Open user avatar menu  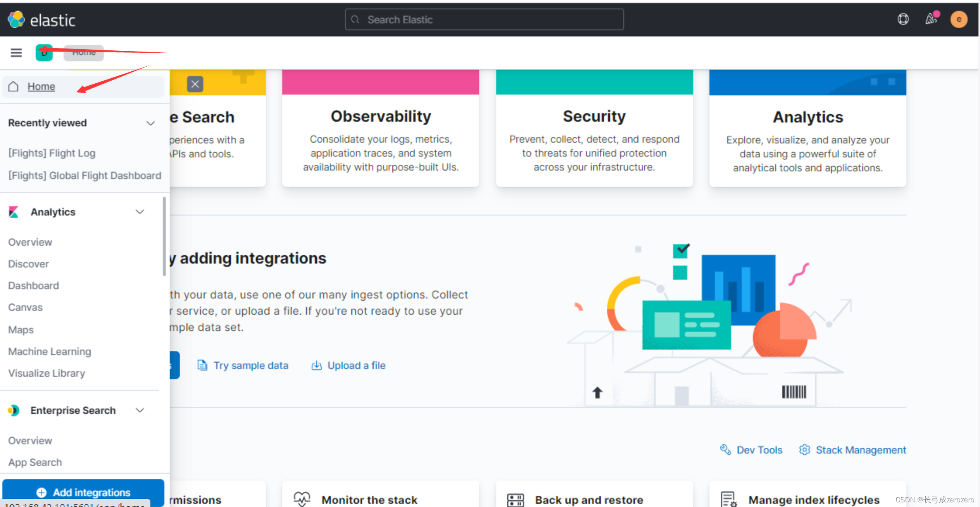[x=958, y=19]
